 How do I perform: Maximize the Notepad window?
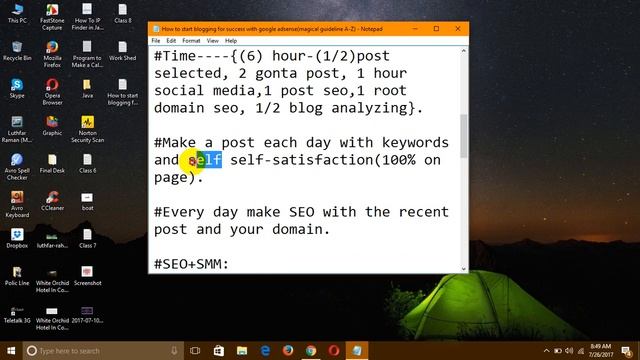coord(436,29)
